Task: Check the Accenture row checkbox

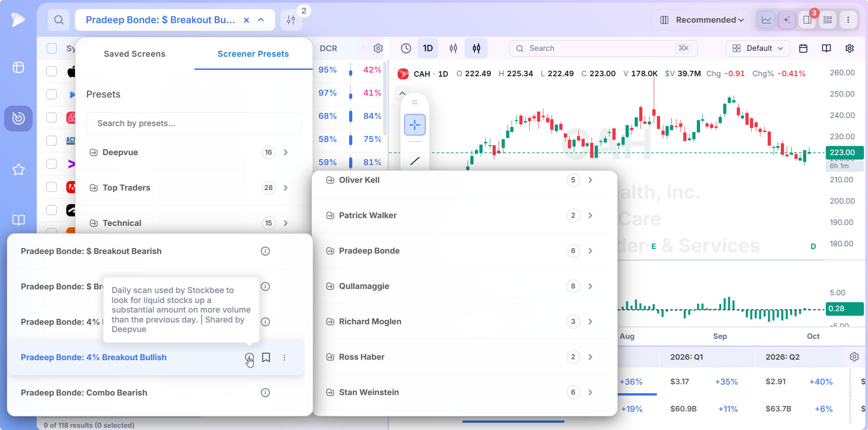Action: [x=52, y=164]
